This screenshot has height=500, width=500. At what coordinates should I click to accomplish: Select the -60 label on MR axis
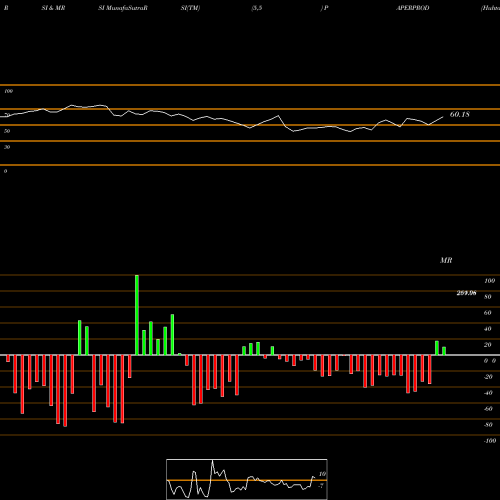coord(488,409)
